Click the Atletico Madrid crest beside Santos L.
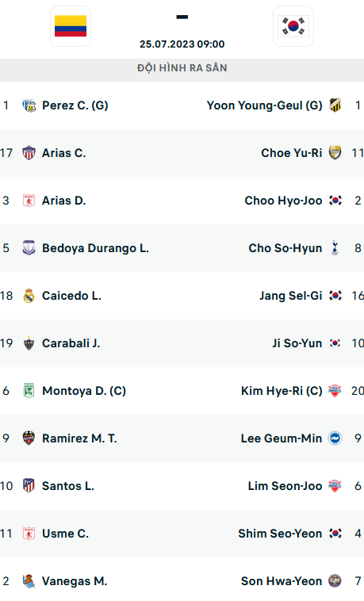Viewport: 364px width, 601px height. pos(29,485)
